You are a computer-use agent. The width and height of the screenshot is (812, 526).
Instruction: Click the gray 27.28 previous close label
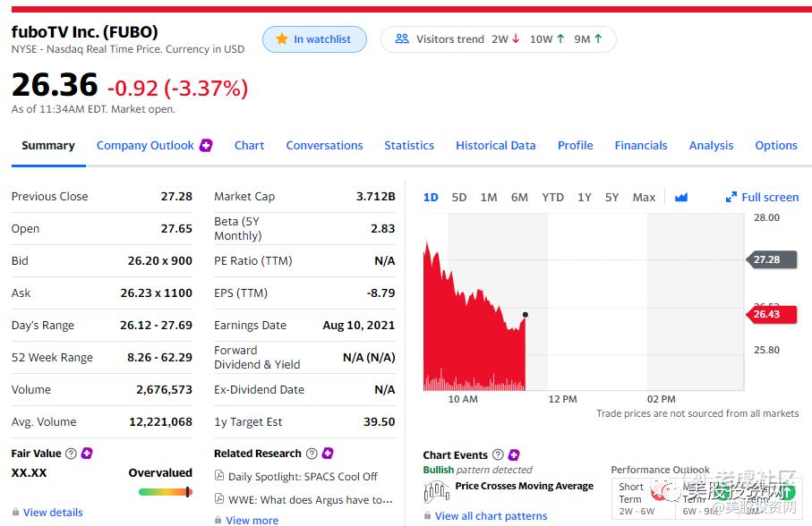point(771,259)
